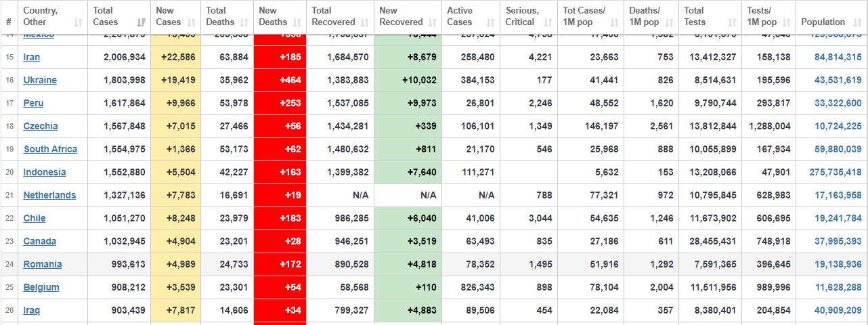
Task: Open Romania population link 19,138,936
Action: tap(838, 264)
